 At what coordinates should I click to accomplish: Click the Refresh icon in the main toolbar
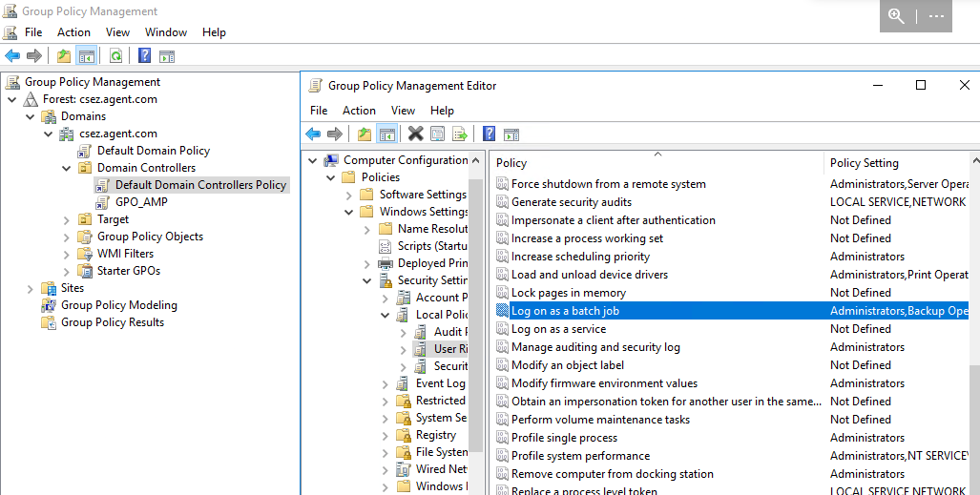pos(115,56)
